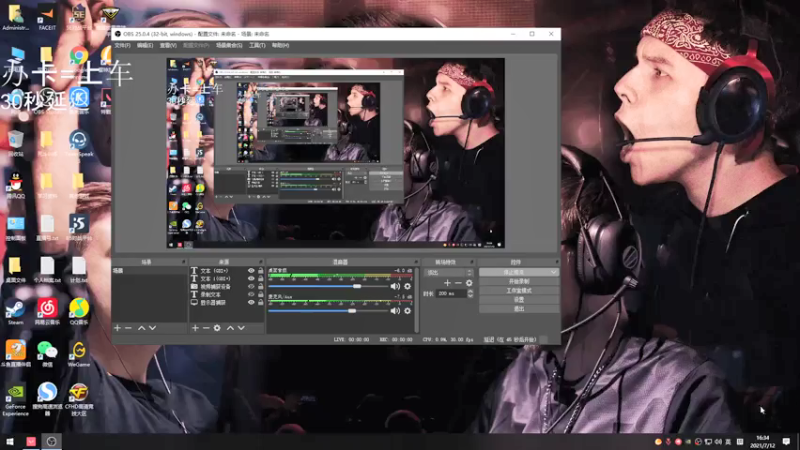Move scene down with Scenes panel down arrow
Viewport: 800px width, 450px height.
click(152, 328)
